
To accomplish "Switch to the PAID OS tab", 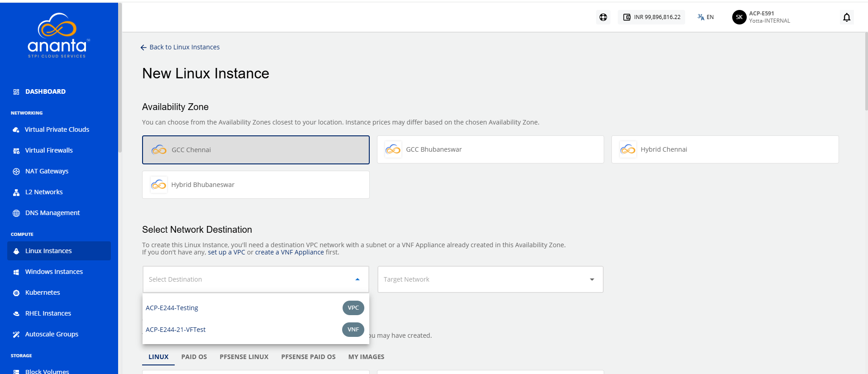I will click(x=194, y=357).
